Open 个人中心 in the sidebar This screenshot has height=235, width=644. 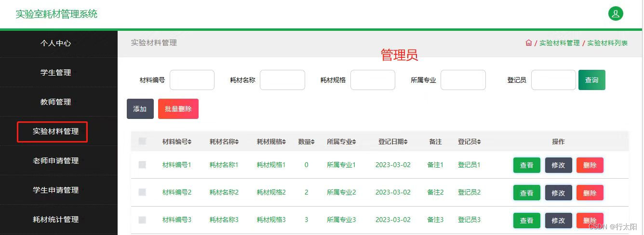[x=56, y=43]
